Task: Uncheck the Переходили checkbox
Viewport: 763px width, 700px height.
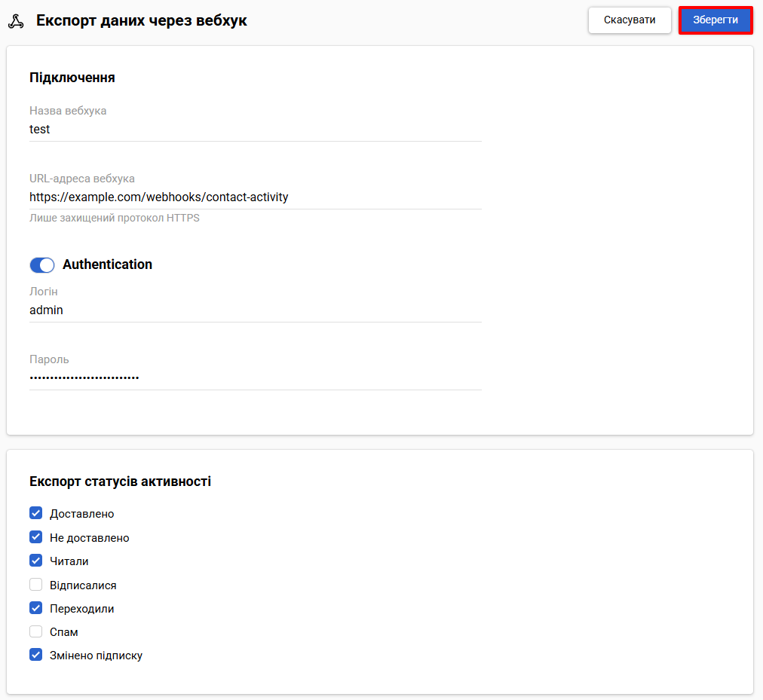Action: point(36,608)
